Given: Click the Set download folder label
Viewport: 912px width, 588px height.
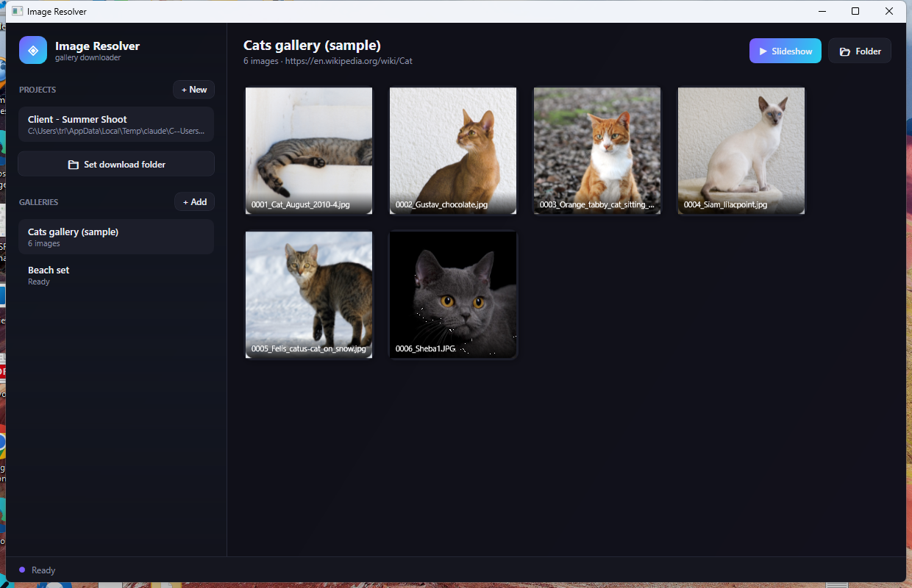Looking at the screenshot, I should click(125, 165).
